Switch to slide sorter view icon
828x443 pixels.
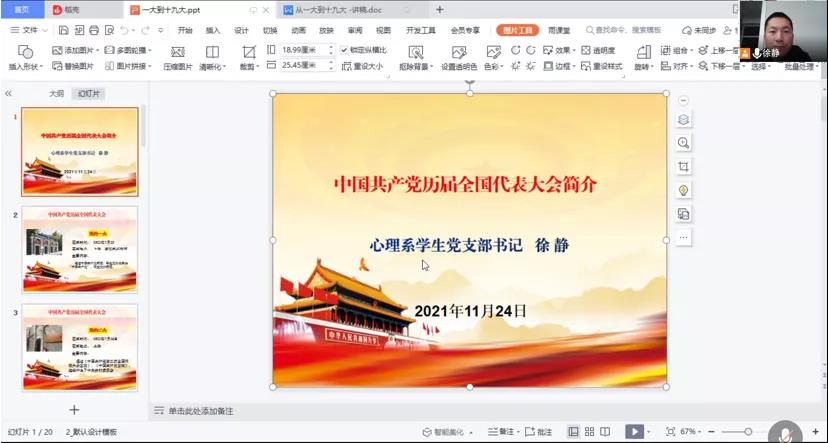point(589,432)
